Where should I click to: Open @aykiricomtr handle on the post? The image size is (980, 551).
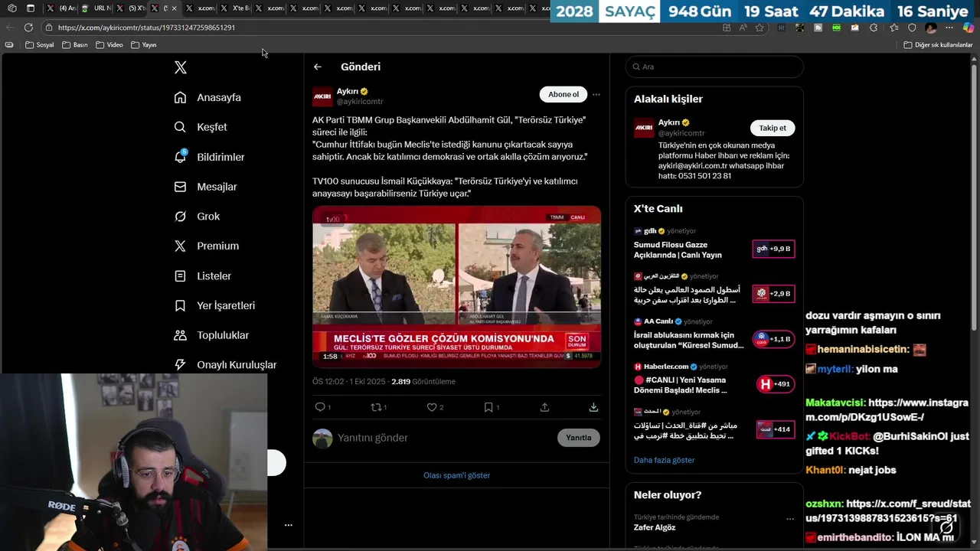[360, 102]
